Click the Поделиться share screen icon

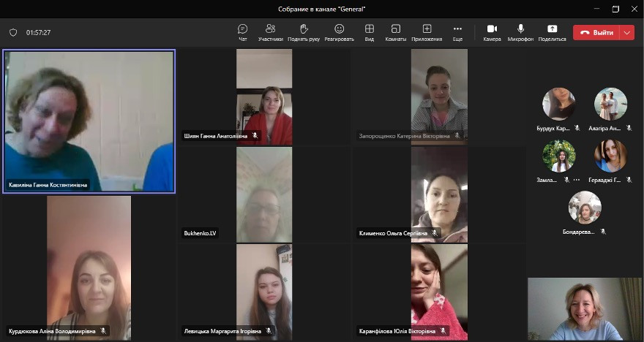552,28
